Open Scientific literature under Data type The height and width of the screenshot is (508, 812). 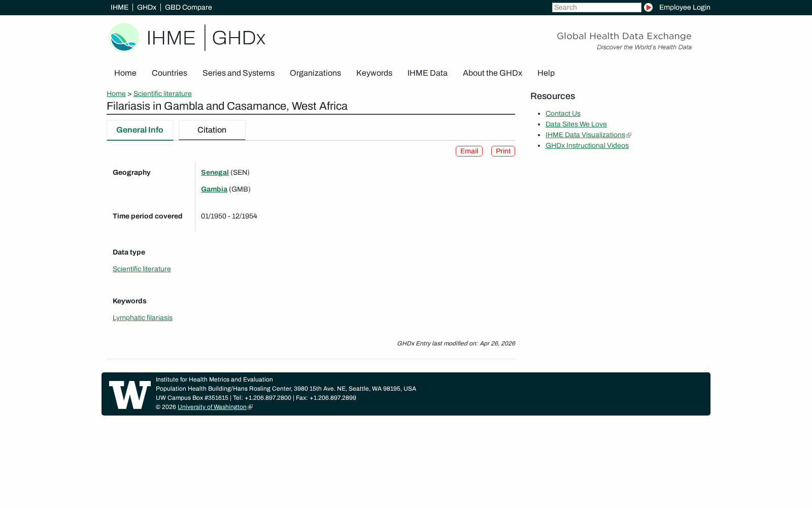pyautogui.click(x=142, y=269)
